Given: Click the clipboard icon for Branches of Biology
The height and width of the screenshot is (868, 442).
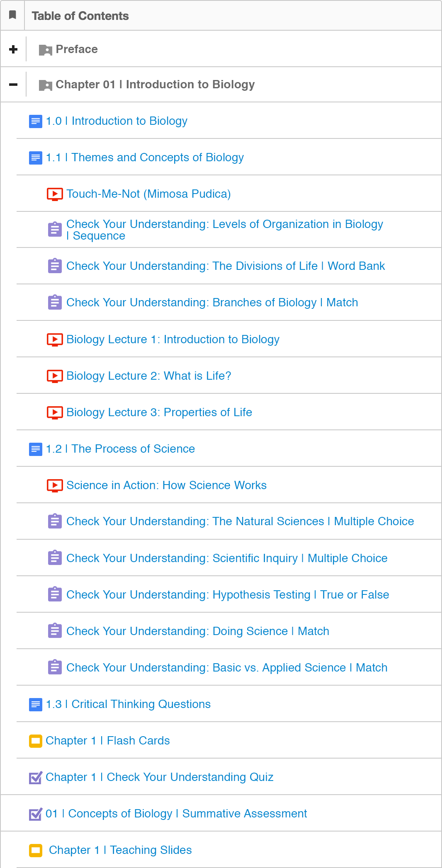Looking at the screenshot, I should [55, 303].
